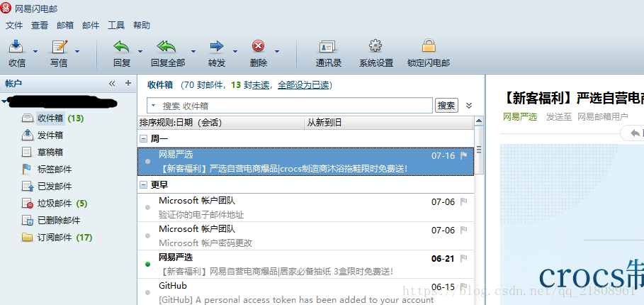Screen dimensions: 644x305
Task: Open the 居家必备抽纸 网易严选 email
Action: [305, 264]
